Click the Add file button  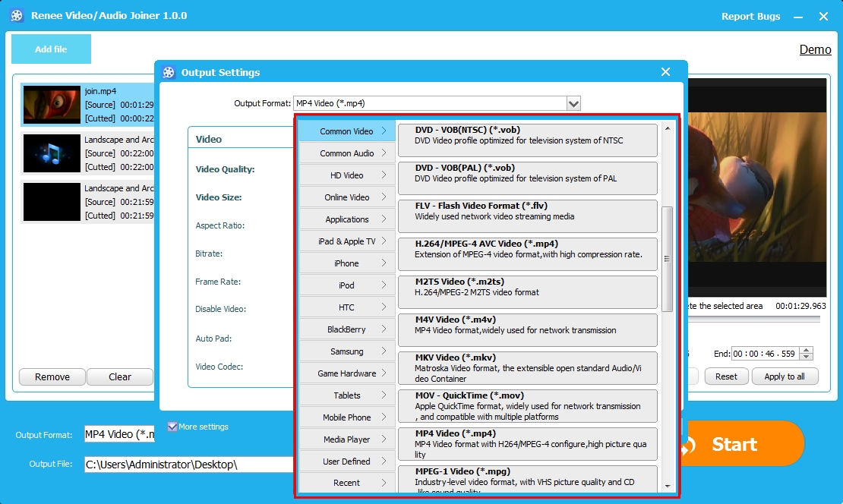click(51, 49)
